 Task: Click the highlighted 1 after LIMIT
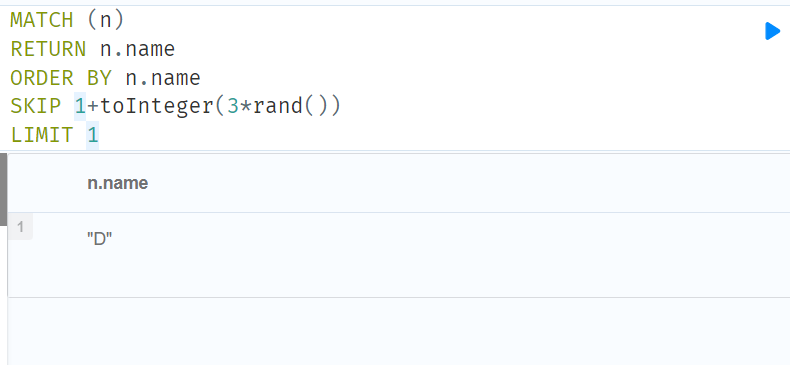93,135
